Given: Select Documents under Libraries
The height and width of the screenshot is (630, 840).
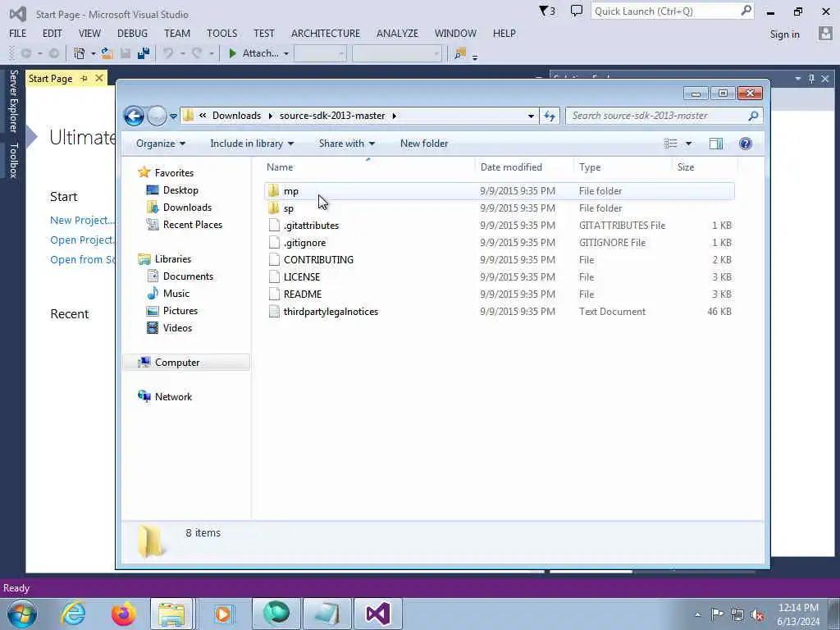Looking at the screenshot, I should coord(188,276).
